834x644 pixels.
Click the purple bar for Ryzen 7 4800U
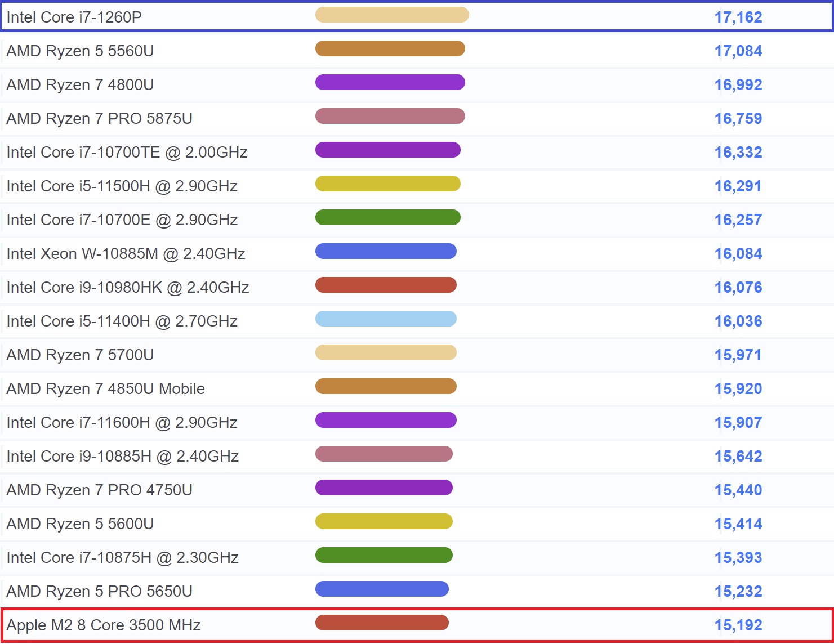tap(390, 82)
